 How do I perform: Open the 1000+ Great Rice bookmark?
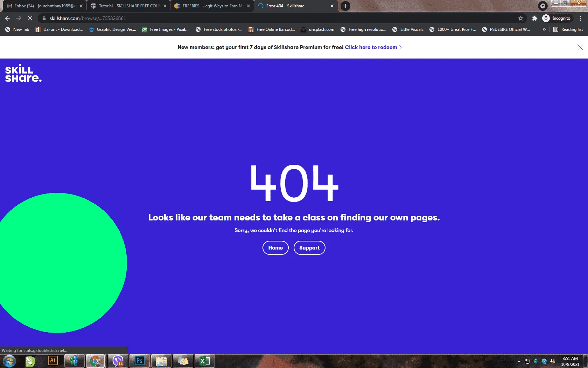453,29
